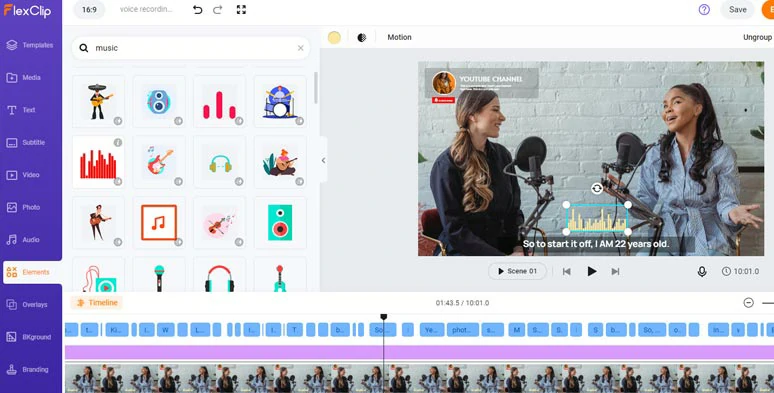The image size is (774, 393).
Task: Click the redo arrow icon
Action: [218, 10]
